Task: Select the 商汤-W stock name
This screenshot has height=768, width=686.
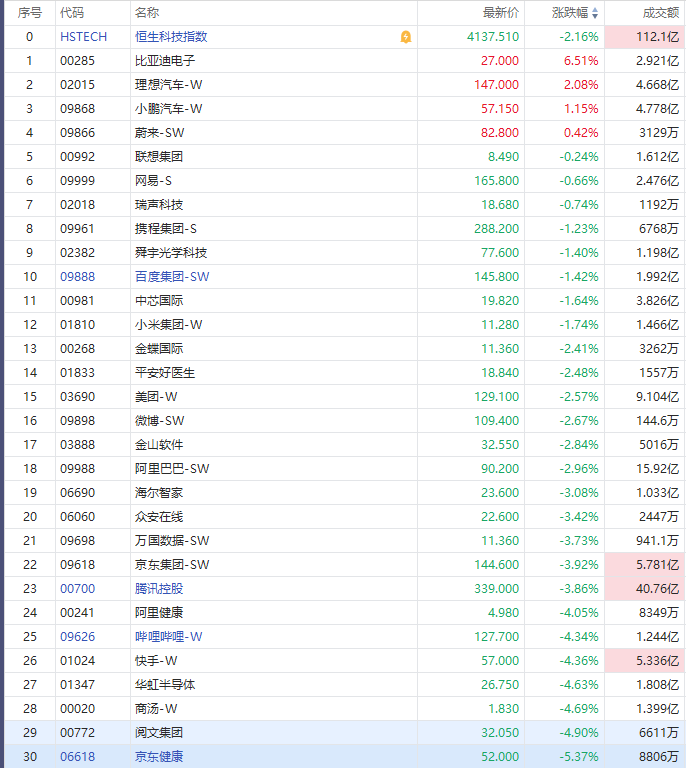Action: click(156, 709)
